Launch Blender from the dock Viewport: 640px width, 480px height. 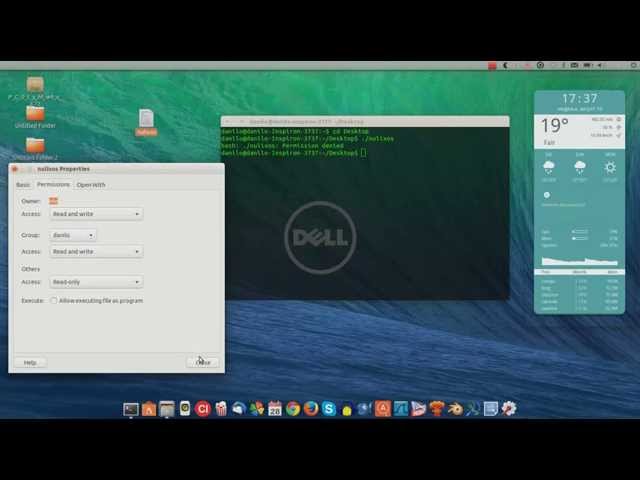point(455,409)
